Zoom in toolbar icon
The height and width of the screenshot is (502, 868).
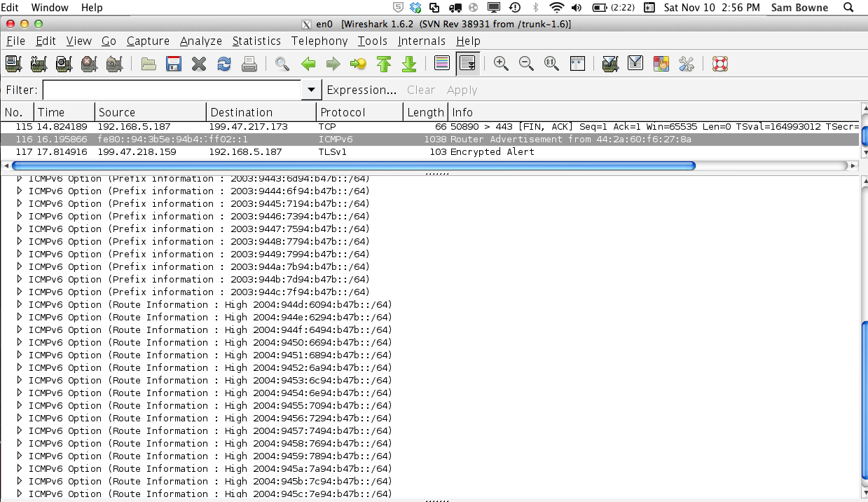pyautogui.click(x=501, y=65)
